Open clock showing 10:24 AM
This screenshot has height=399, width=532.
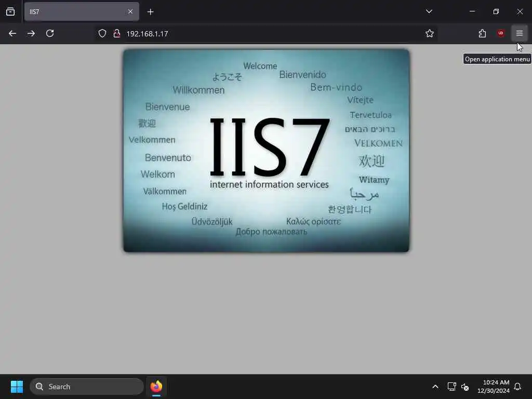point(494,387)
